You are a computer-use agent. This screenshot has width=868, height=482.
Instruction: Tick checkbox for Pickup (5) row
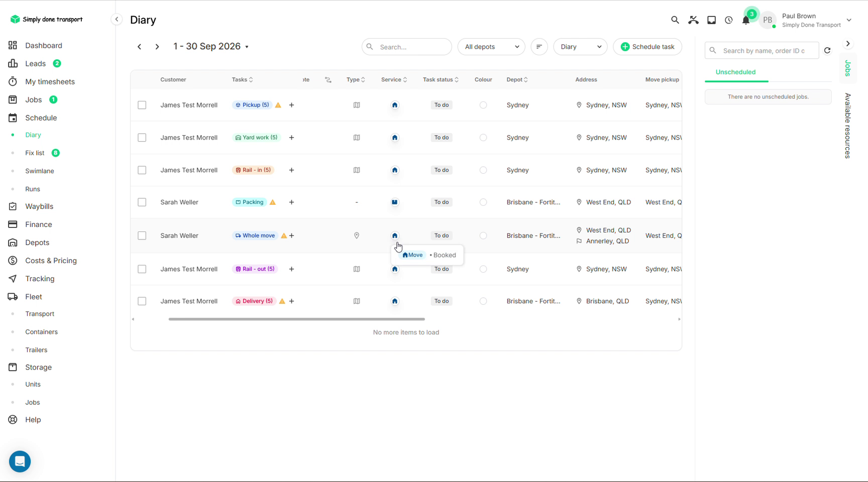click(142, 105)
